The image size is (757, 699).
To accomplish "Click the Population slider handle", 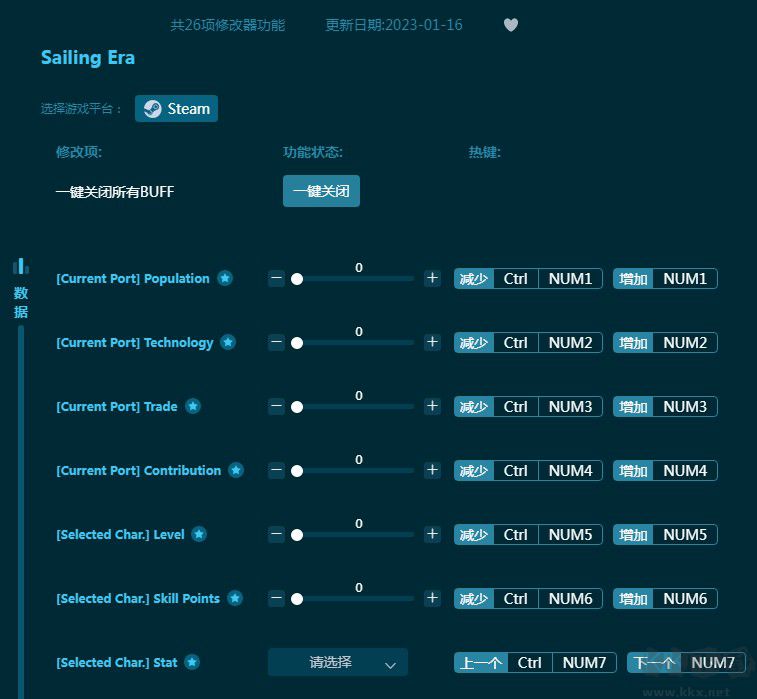I will [297, 279].
